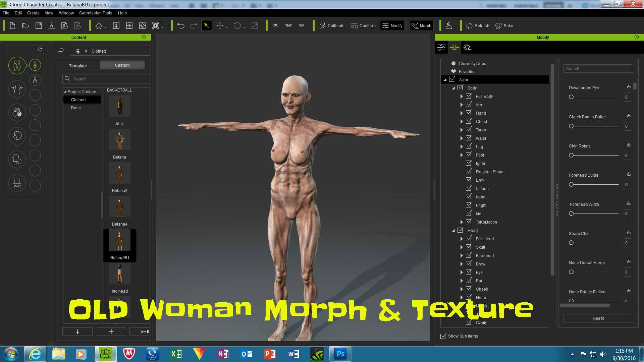Click Bake in the toolbar
Screen dimensions: 644x362
point(504,26)
